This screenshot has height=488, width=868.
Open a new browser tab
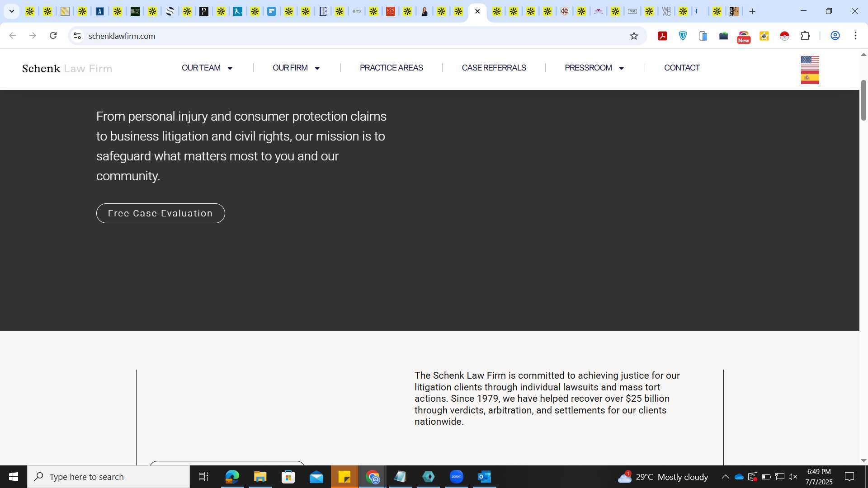[752, 11]
